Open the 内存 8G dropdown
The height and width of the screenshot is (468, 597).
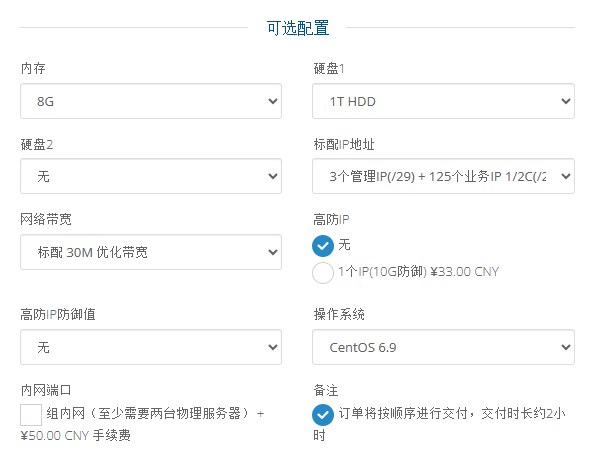pyautogui.click(x=151, y=101)
